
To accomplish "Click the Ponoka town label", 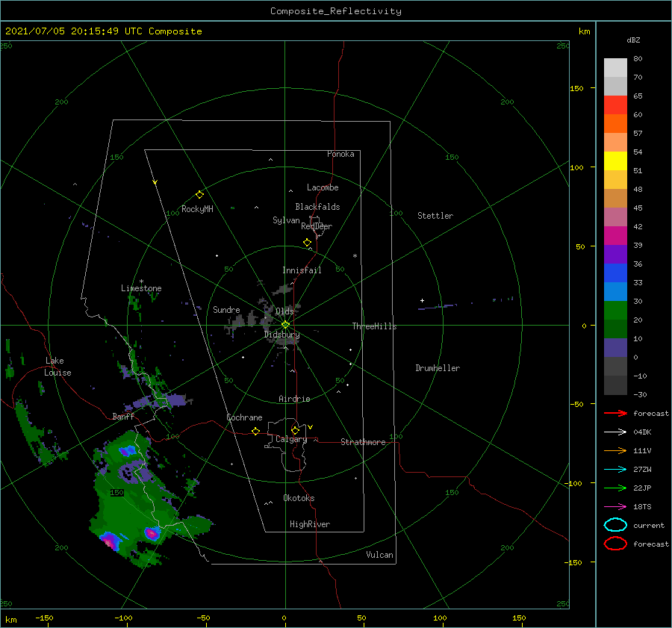I will click(x=340, y=154).
